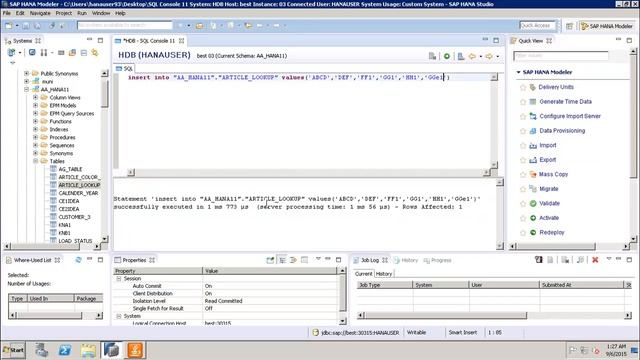Click the Data Provisioning link

point(562,131)
